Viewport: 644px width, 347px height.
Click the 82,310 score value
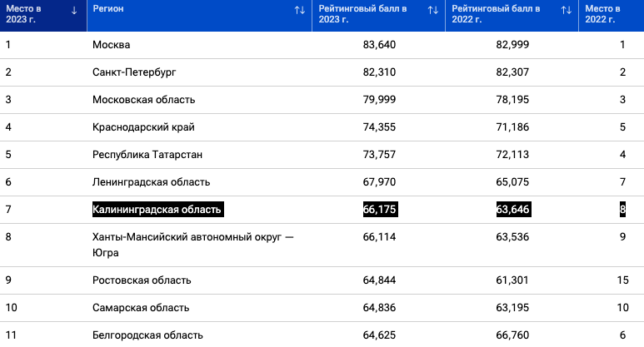pos(380,72)
